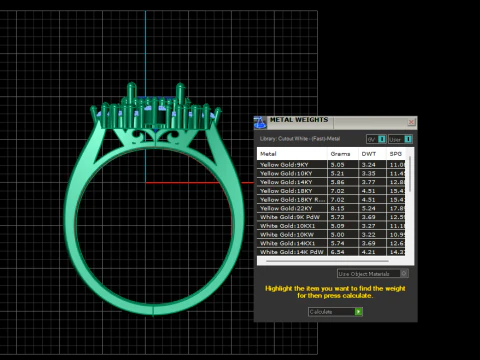Select the Yellow Gold:14KY row
The image size is (480, 360).
coord(331,182)
